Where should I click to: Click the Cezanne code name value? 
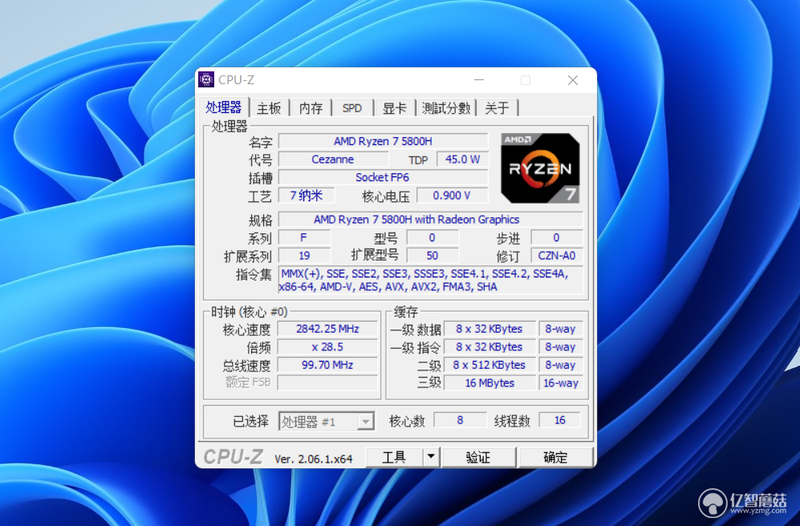point(333,159)
